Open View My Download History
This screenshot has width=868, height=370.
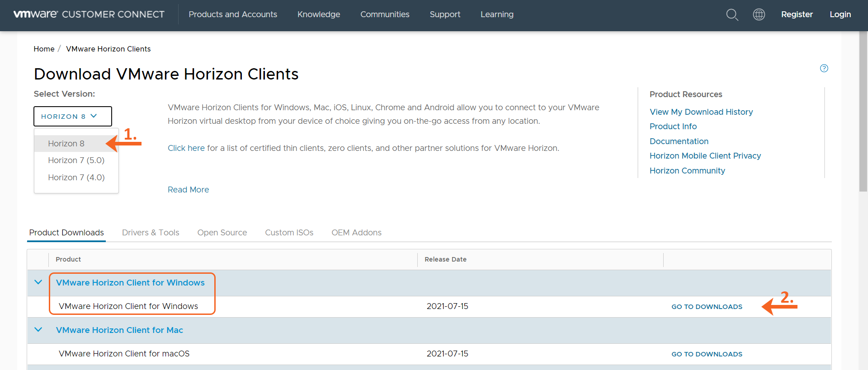tap(701, 112)
